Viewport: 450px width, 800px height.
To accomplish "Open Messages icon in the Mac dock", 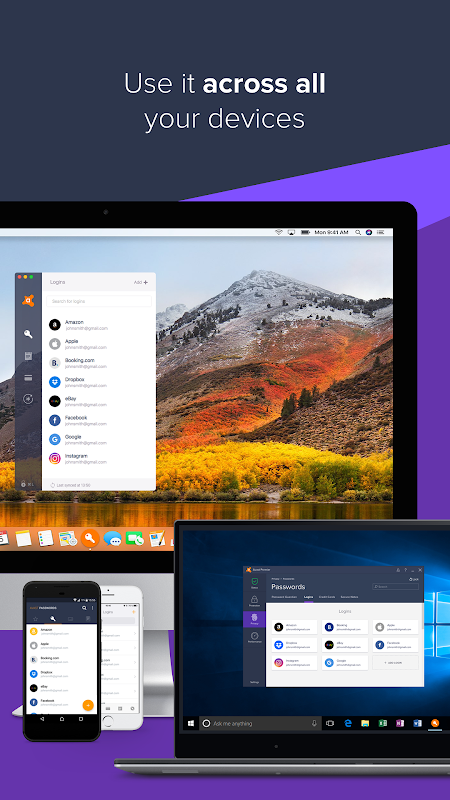I will coord(112,538).
